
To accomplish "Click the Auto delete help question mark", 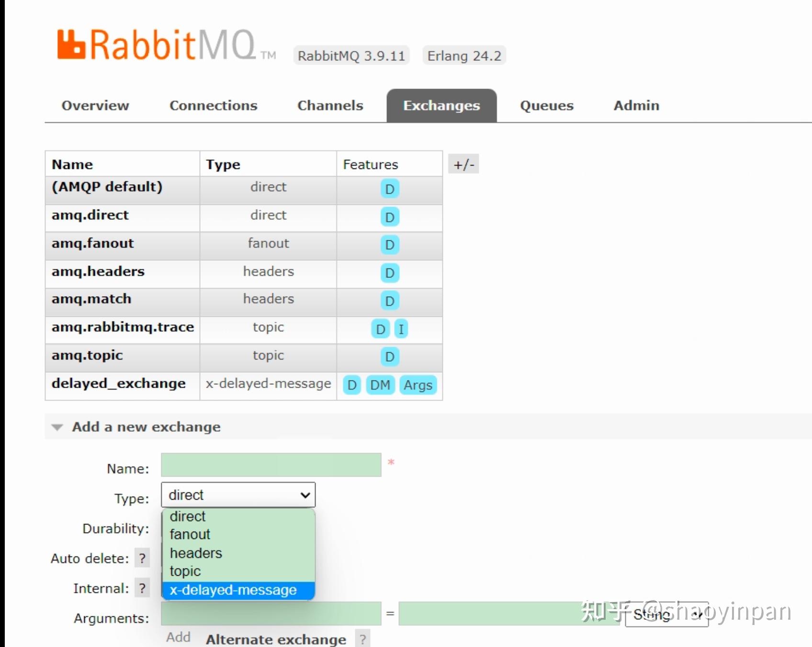I will [x=142, y=558].
